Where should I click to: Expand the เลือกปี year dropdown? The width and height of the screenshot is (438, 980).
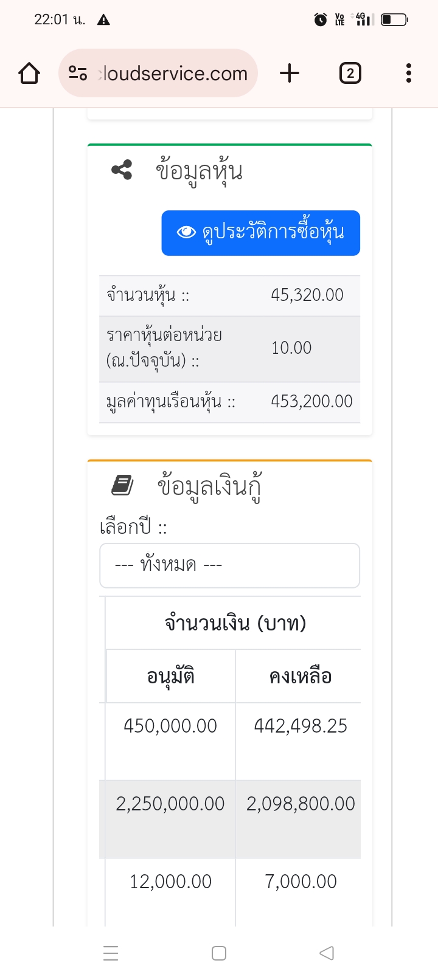[229, 565]
